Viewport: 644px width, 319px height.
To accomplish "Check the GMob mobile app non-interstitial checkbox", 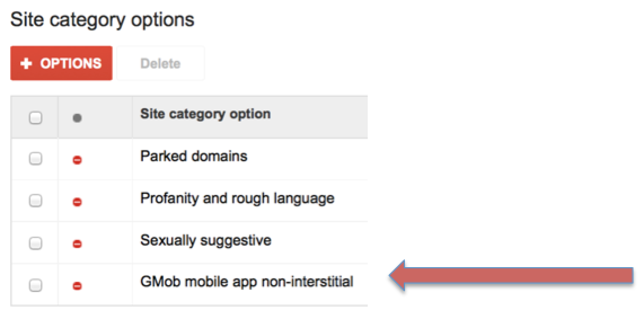I will pos(36,285).
